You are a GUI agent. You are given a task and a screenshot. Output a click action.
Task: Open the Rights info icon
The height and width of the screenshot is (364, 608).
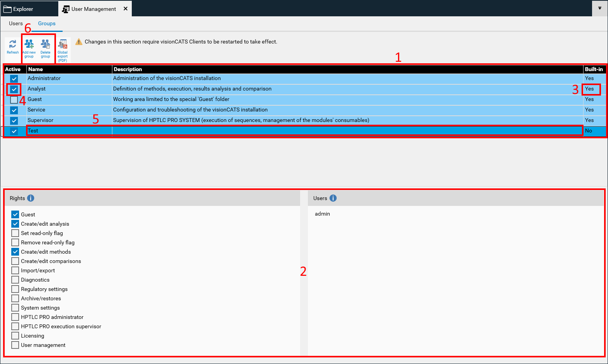click(x=31, y=198)
